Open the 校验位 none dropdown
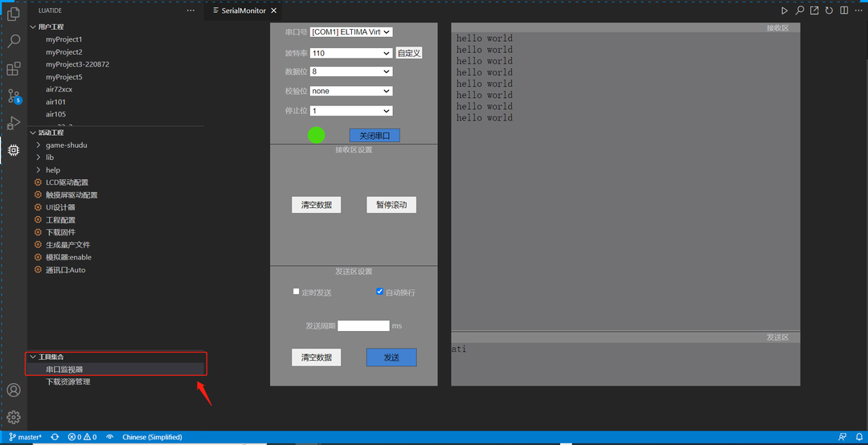 351,91
